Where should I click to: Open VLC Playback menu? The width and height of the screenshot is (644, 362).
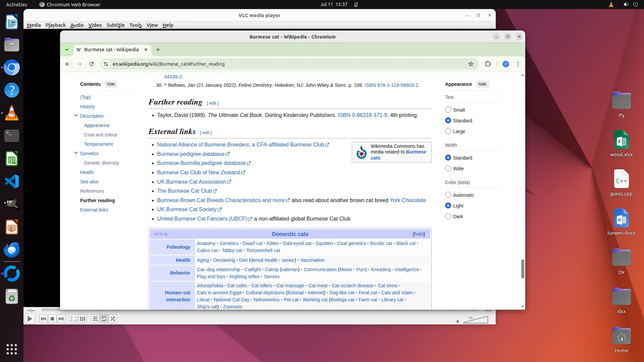55,25
